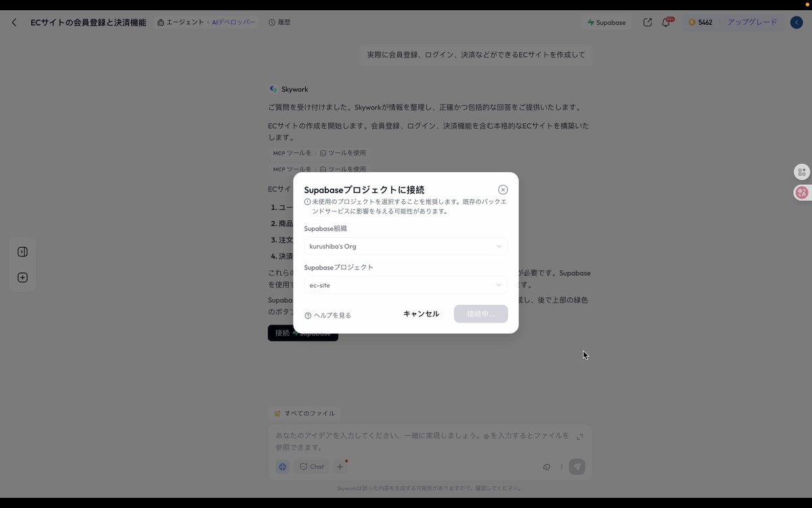Image resolution: width=812 pixels, height=508 pixels.
Task: Click the attachment icon beside the send button
Action: (547, 467)
